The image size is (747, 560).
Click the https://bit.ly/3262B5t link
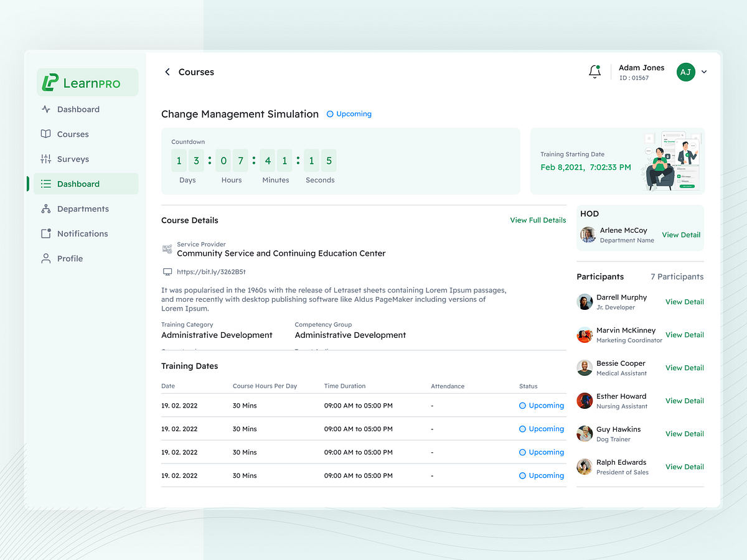pos(210,271)
